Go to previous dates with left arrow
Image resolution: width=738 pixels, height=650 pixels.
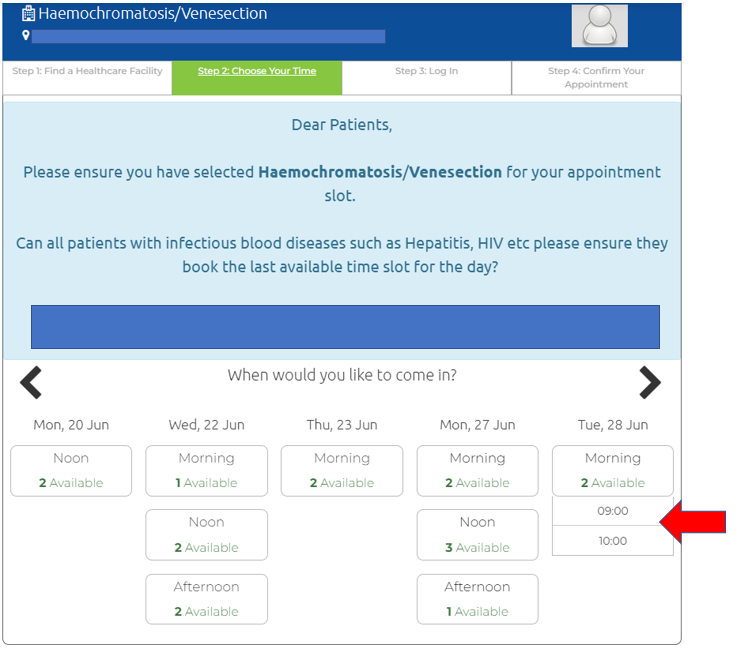(32, 382)
